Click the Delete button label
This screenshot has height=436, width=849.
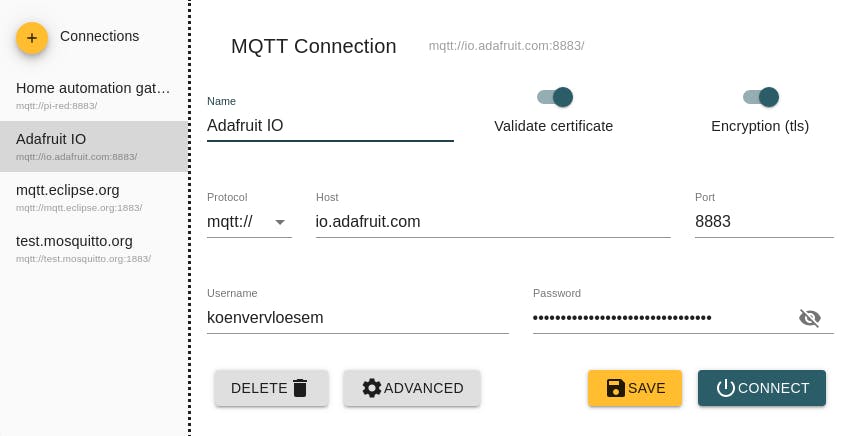[x=259, y=388]
